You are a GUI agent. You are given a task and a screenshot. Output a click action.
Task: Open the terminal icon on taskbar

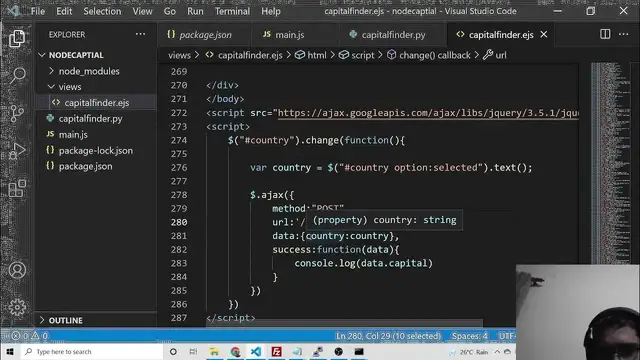(359, 351)
